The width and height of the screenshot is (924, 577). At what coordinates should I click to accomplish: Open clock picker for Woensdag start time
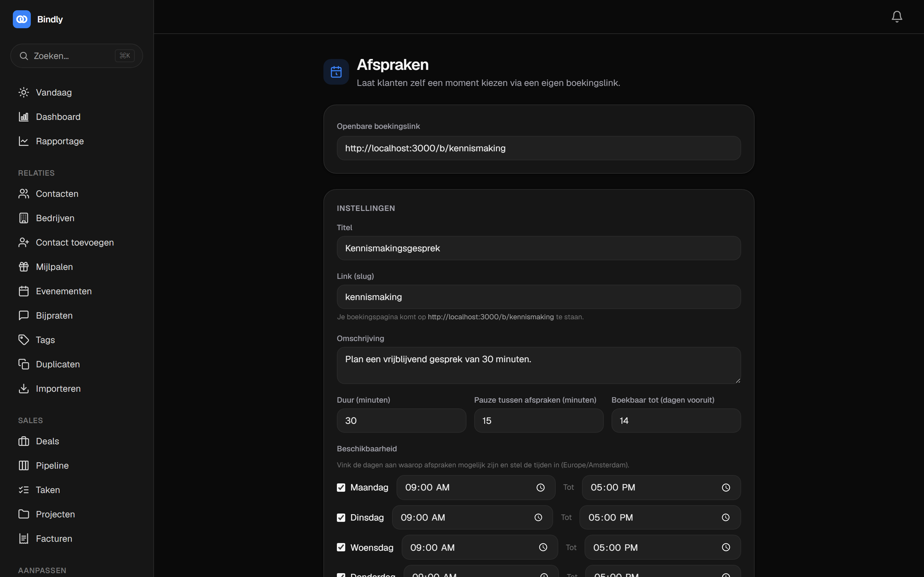pos(543,547)
